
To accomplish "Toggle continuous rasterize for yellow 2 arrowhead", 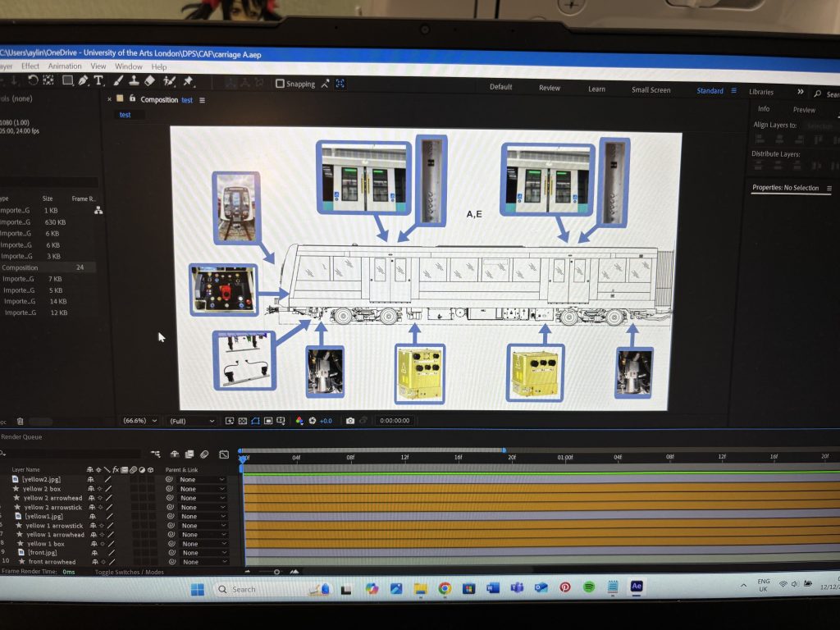I will coord(100,498).
